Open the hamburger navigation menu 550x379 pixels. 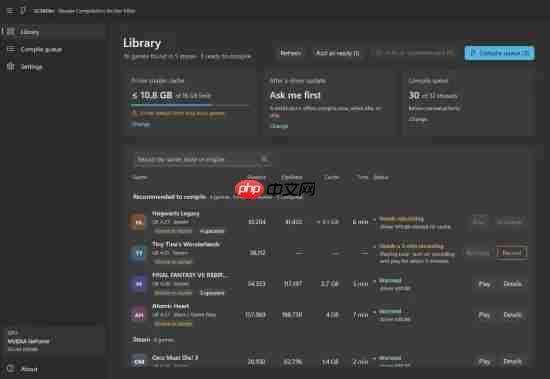pyautogui.click(x=11, y=11)
